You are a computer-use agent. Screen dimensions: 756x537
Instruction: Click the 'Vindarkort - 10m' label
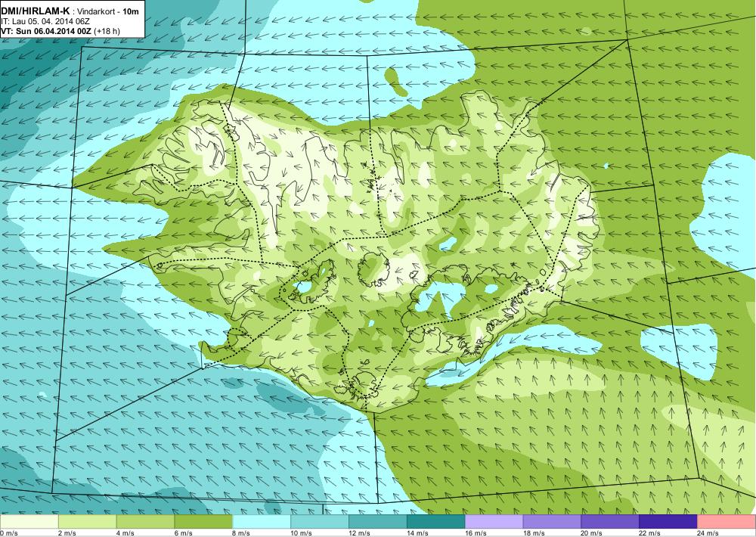pyautogui.click(x=109, y=13)
